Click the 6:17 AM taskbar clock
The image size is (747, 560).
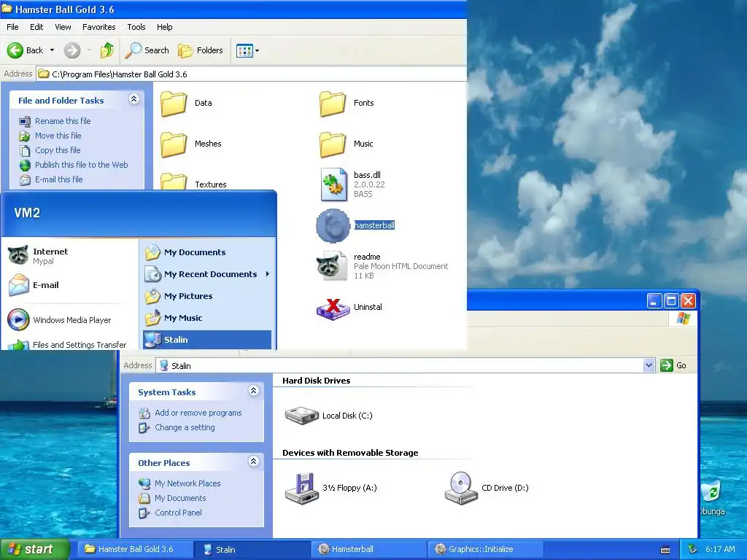pos(720,549)
